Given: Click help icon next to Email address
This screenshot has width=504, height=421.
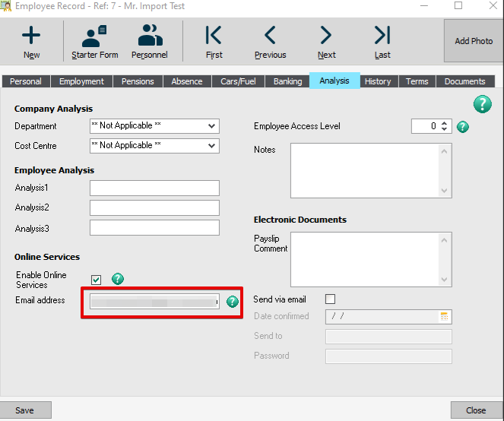Looking at the screenshot, I should click(x=233, y=302).
